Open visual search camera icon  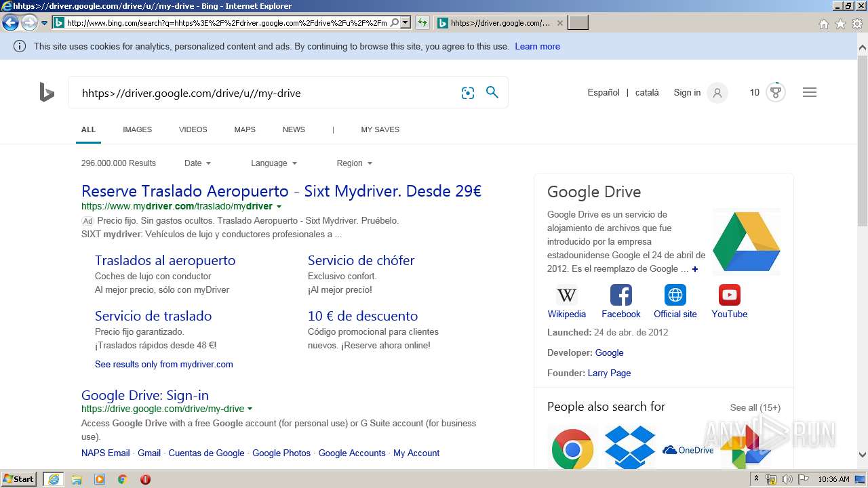click(468, 93)
